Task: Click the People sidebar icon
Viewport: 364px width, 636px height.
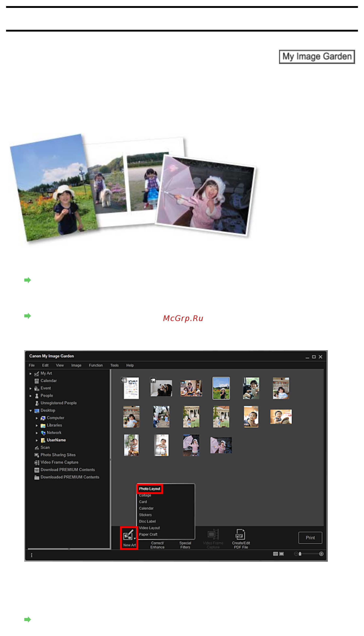Action: (36, 396)
